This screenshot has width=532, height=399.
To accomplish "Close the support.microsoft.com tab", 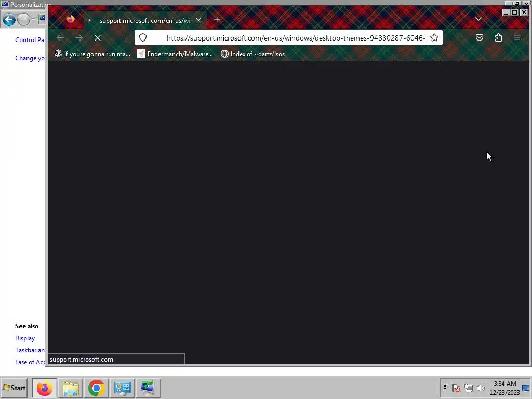I will point(198,20).
